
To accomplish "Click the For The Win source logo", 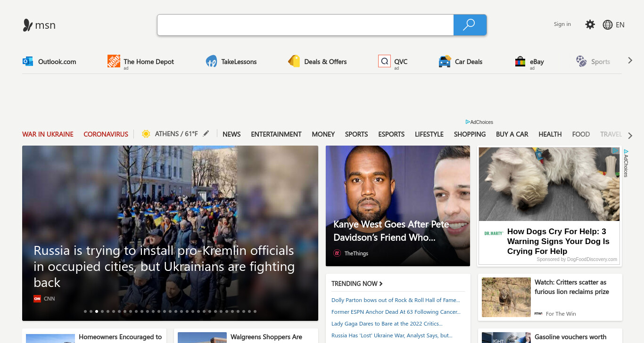I will point(538,313).
